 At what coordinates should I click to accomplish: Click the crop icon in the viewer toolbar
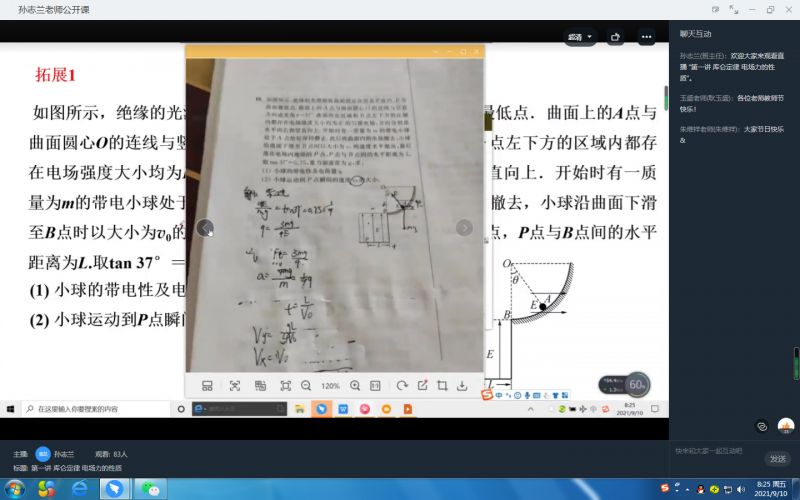tap(442, 386)
